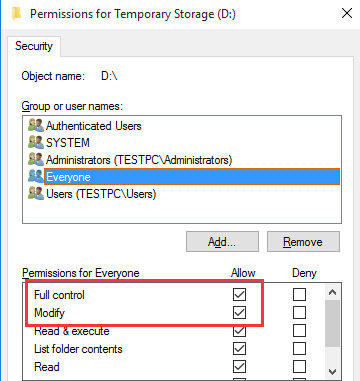Click the Remove button
360x381 pixels.
(x=303, y=241)
